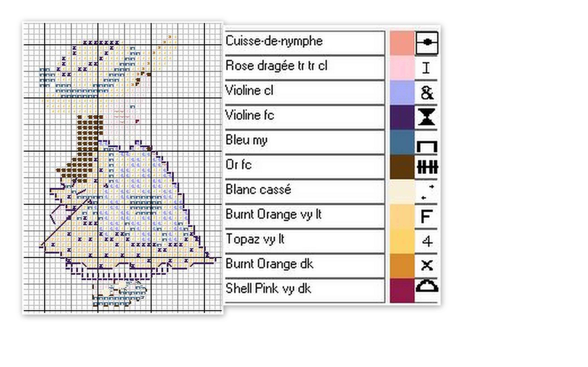Select the ampersand symbol for Violine cl
The image size is (588, 367).
point(427,93)
